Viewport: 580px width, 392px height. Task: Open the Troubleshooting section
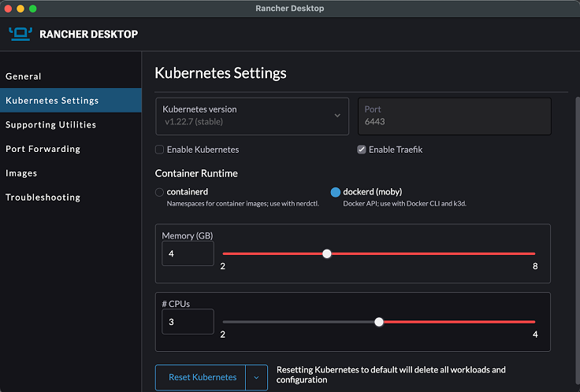point(43,198)
